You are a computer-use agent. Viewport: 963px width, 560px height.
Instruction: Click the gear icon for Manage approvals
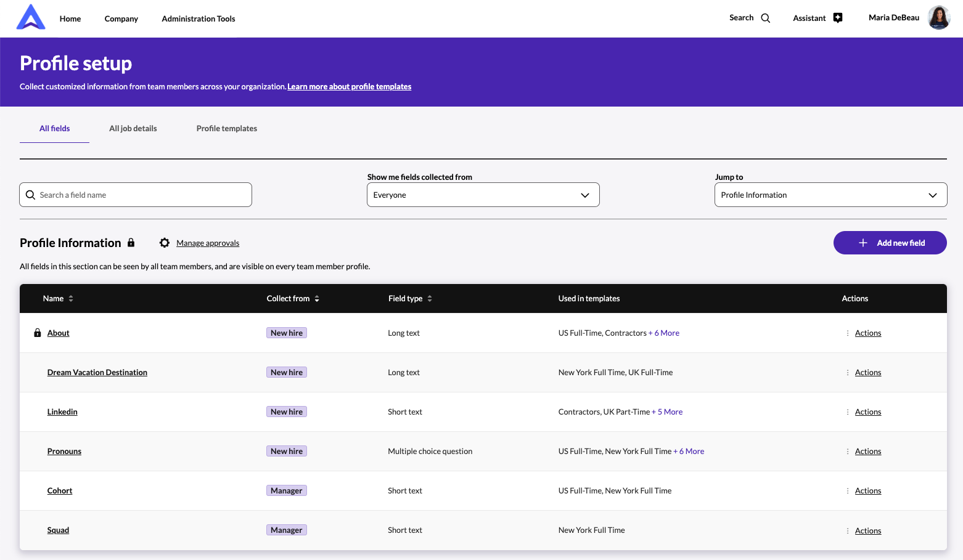[165, 243]
